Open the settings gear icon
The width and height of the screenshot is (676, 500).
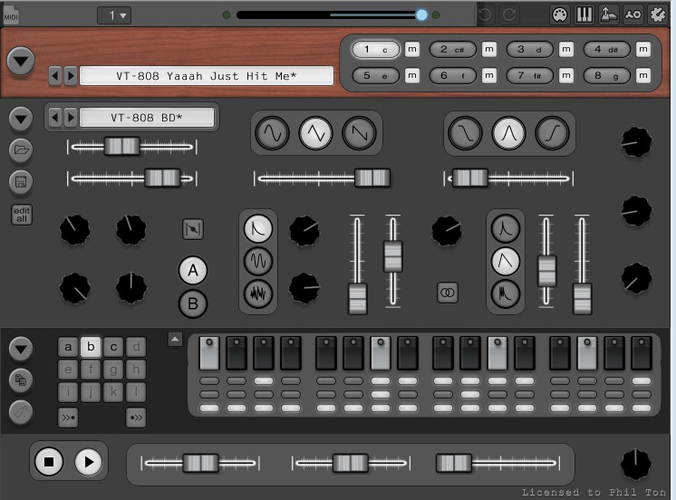coord(657,15)
